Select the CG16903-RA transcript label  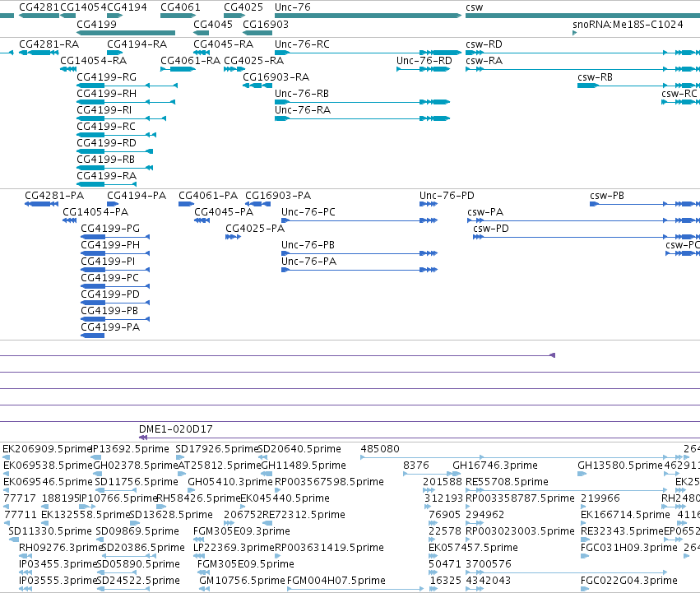coord(276,76)
